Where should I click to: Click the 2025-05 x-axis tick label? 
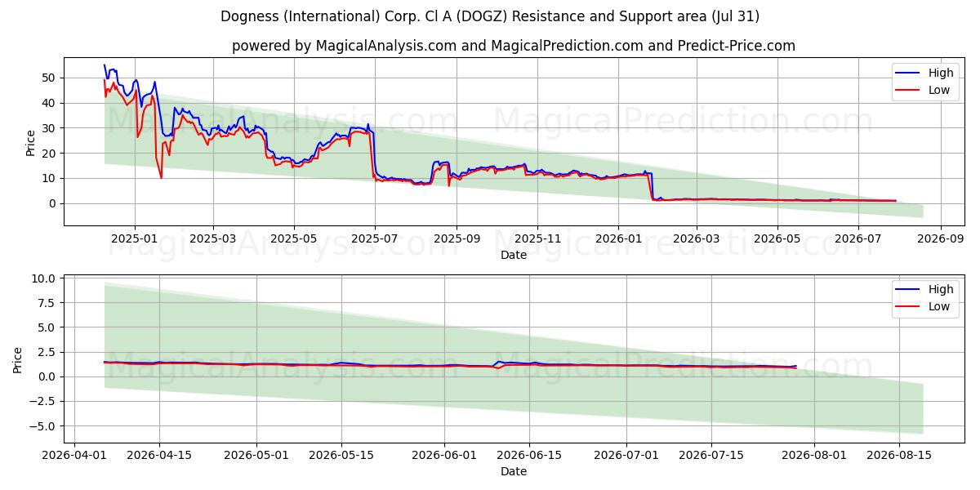point(293,238)
